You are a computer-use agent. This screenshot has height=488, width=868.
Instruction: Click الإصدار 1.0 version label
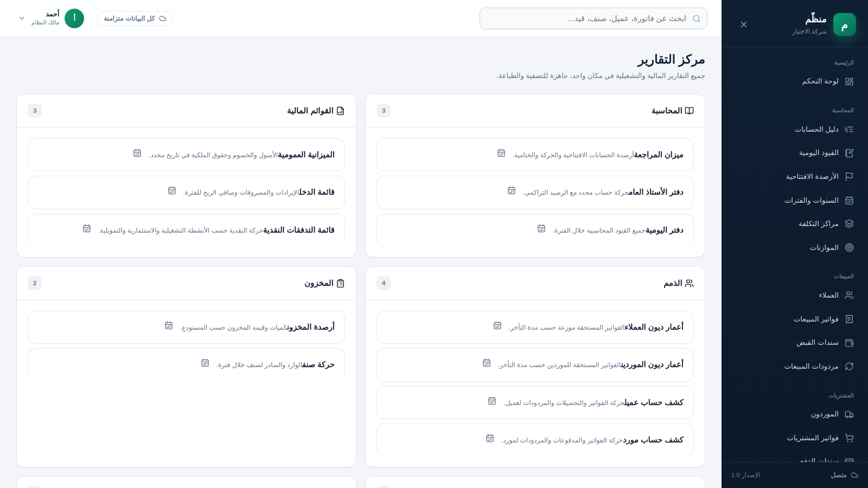[746, 475]
